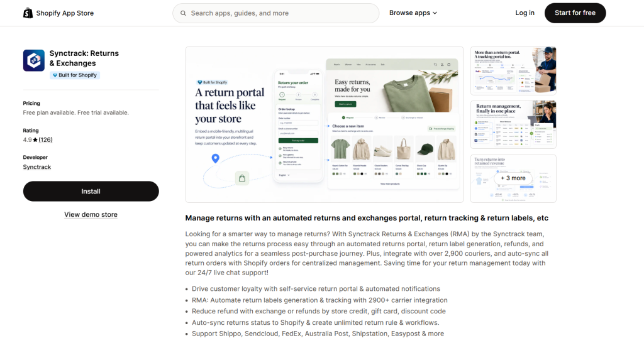Open the View demo store link
The height and width of the screenshot is (348, 644).
91,214
